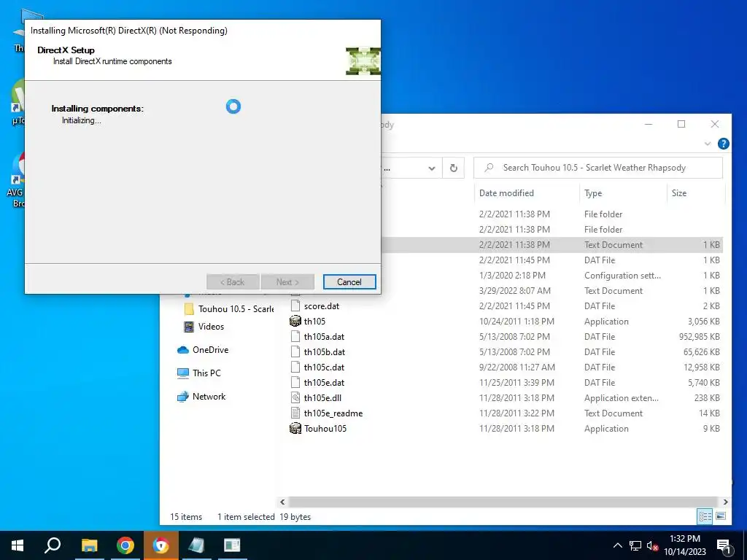Sort files by Date modified column

coord(506,192)
